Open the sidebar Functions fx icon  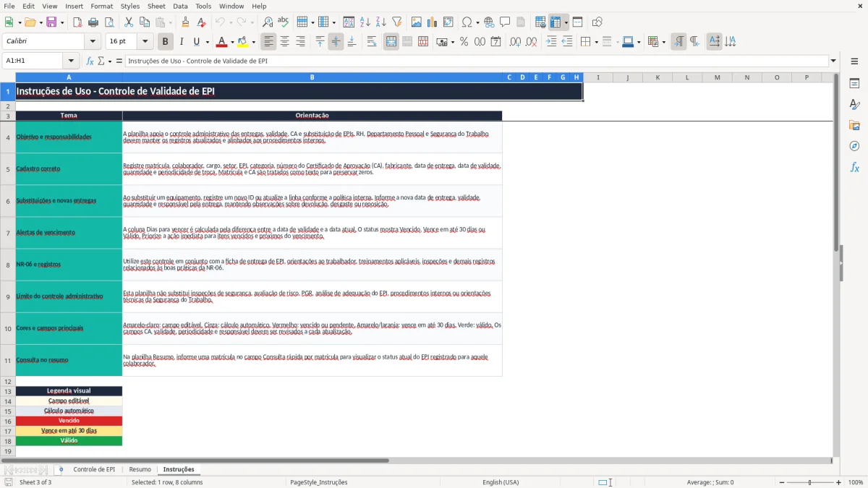pos(854,167)
